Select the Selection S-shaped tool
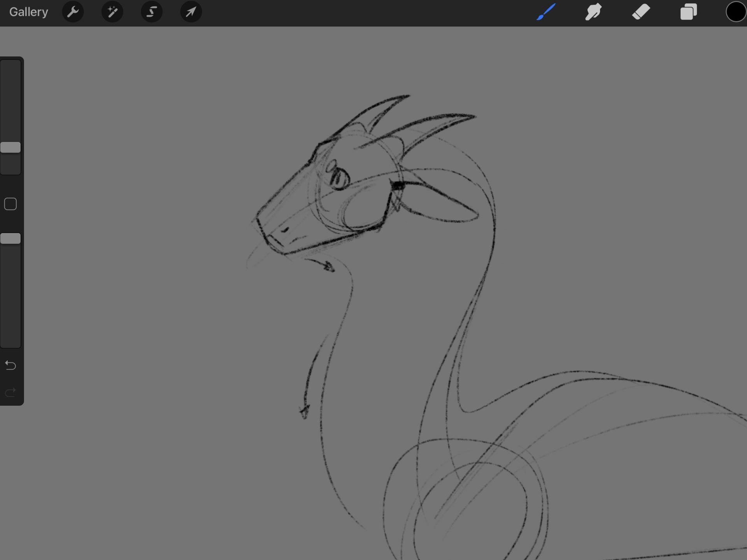747x560 pixels. 151,12
